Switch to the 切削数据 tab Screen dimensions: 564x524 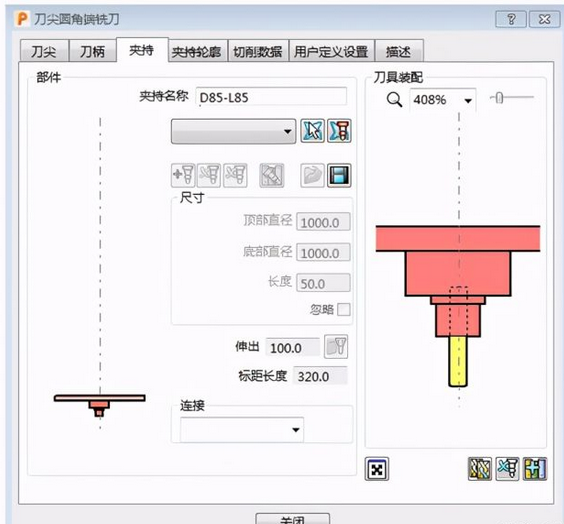[258, 51]
